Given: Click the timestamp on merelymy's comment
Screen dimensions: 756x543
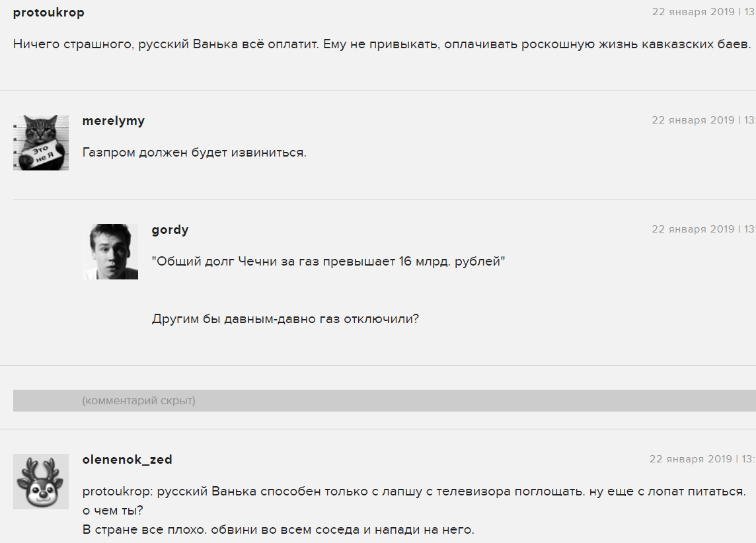Looking at the screenshot, I should 703,120.
